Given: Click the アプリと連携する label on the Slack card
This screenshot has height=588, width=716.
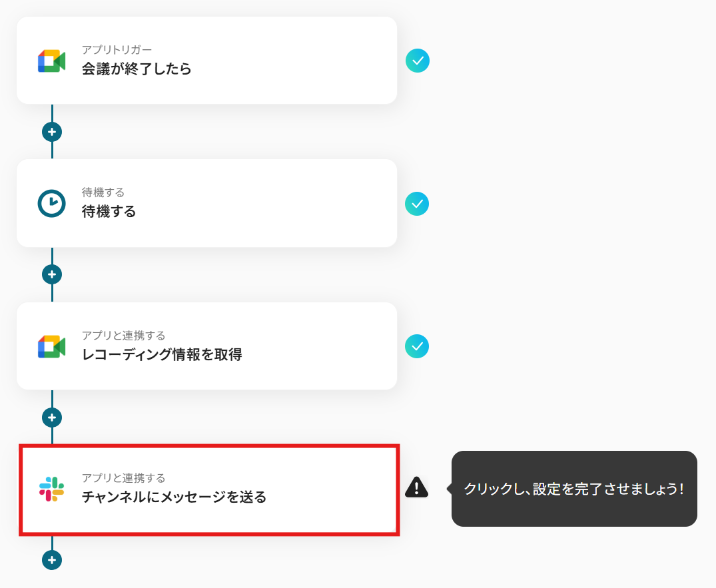Looking at the screenshot, I should (123, 478).
